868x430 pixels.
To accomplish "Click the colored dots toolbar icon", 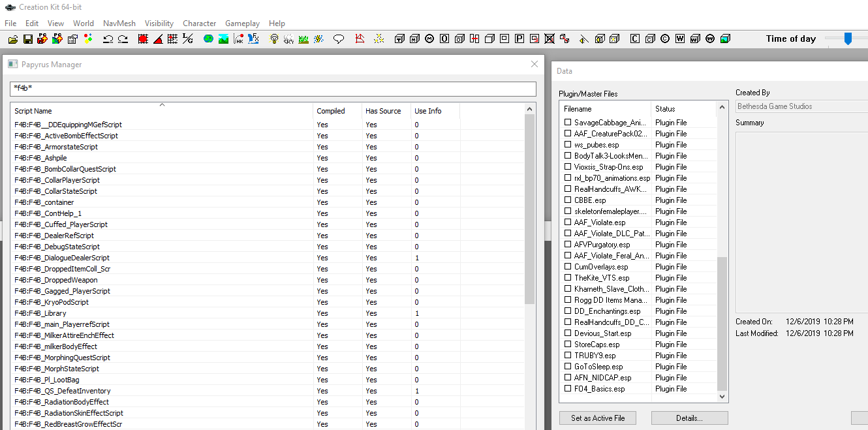I will coord(88,39).
